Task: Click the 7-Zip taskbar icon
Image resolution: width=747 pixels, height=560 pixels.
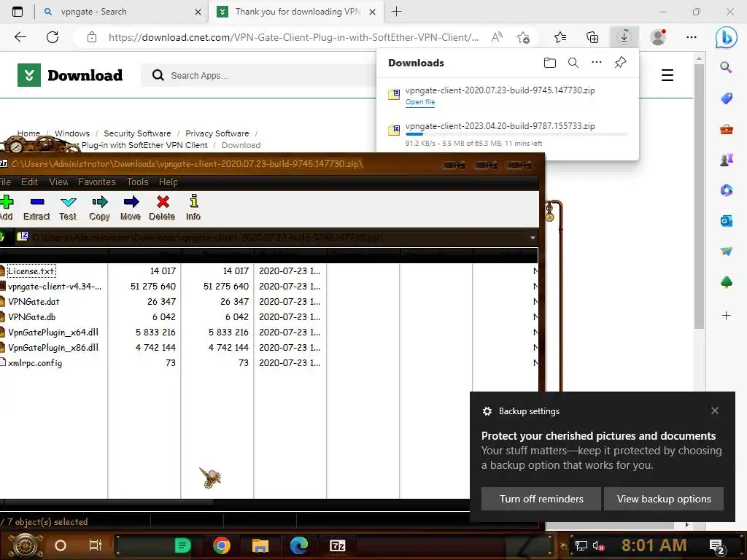Action: click(337, 545)
